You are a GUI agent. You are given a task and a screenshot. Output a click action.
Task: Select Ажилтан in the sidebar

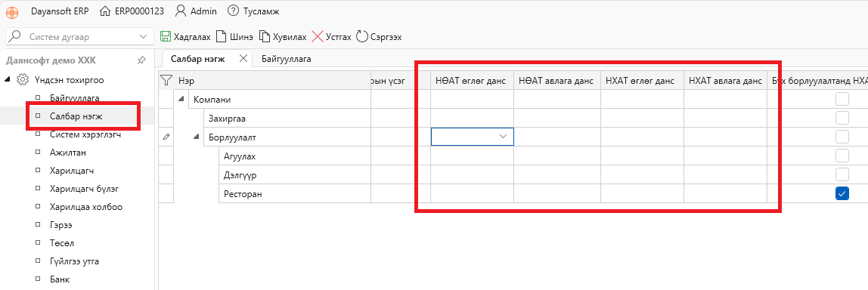point(67,153)
